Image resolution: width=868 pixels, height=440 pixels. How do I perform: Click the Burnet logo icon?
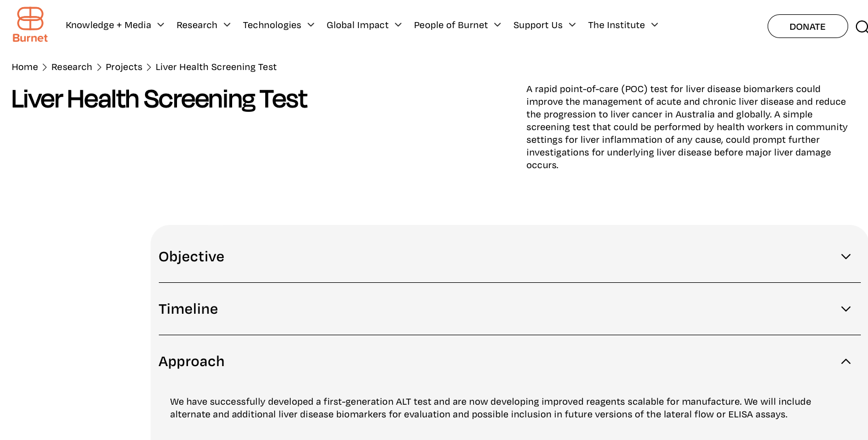[30, 25]
